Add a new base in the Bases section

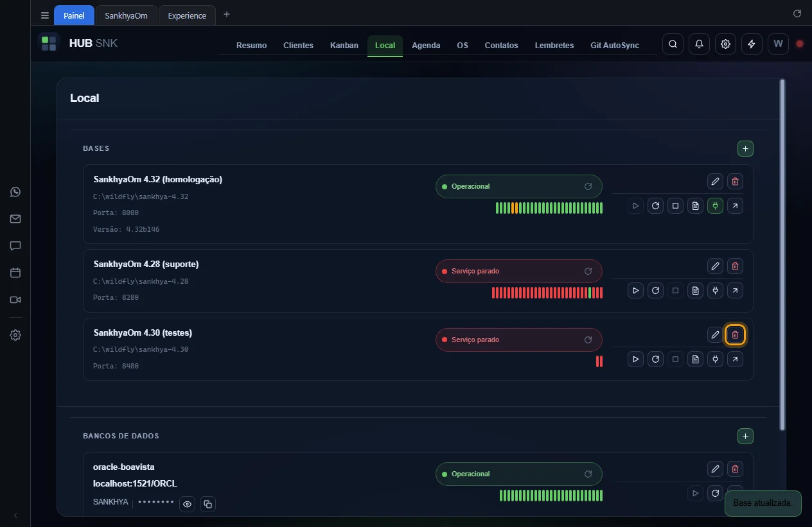tap(745, 149)
